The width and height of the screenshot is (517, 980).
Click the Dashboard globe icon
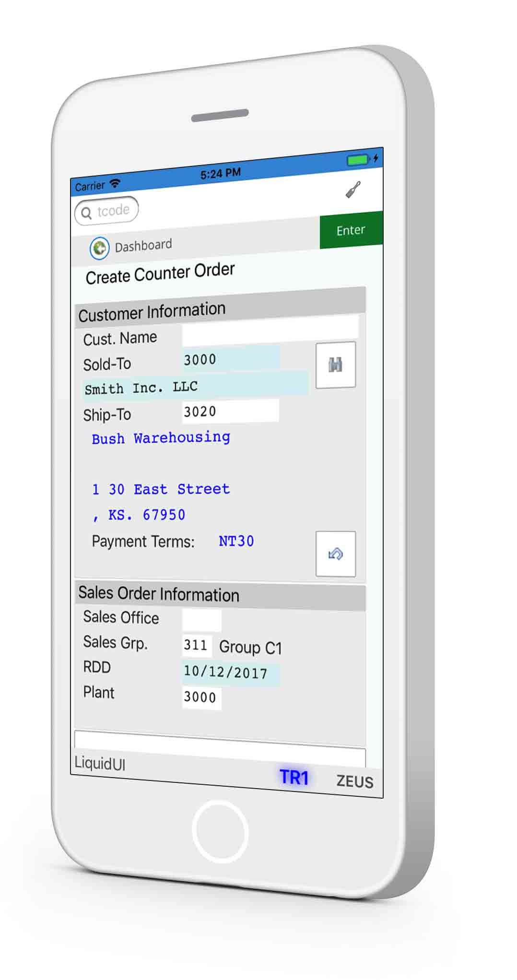click(x=99, y=248)
